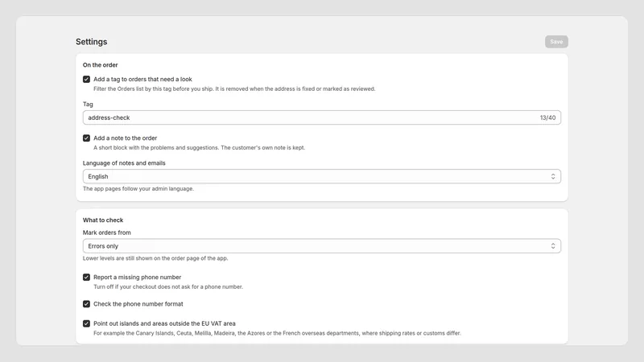
Task: Click 'The app pages follow your admin language.' hint
Action: (138, 189)
